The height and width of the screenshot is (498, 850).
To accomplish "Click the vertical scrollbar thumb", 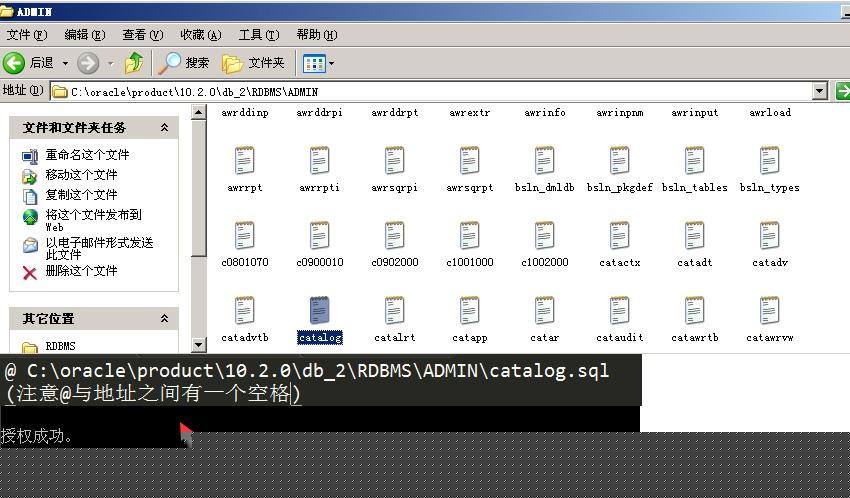I will click(x=199, y=188).
